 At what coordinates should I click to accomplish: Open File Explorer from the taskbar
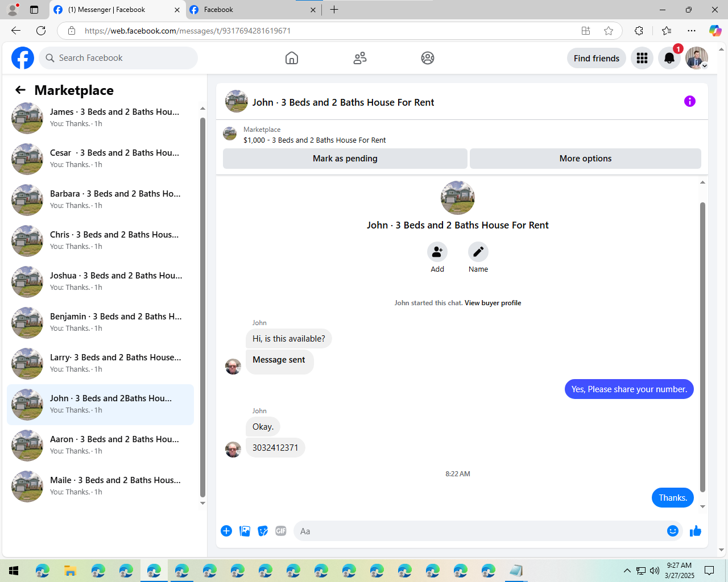[x=70, y=571]
